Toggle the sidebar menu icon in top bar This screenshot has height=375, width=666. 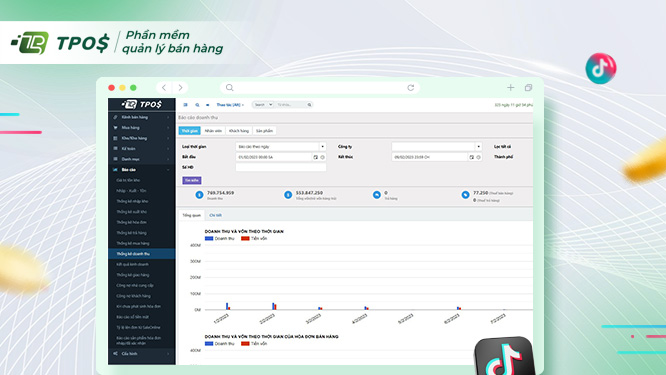(x=186, y=105)
